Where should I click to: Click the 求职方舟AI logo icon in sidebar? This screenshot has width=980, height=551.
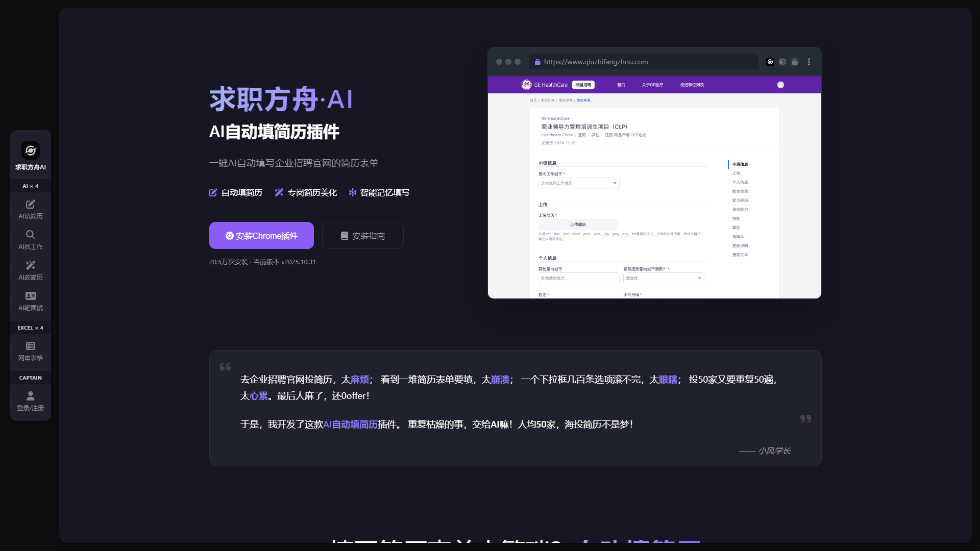coord(31,151)
